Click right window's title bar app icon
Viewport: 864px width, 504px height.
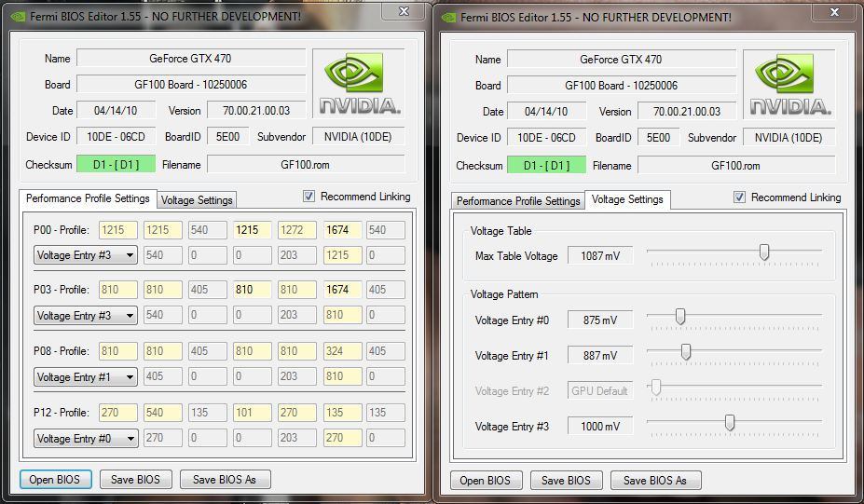point(448,18)
